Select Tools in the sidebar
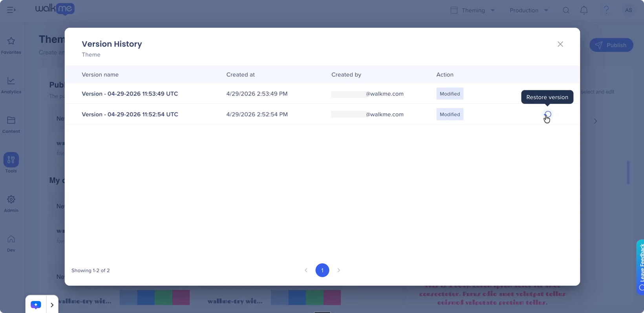Image resolution: width=644 pixels, height=313 pixels. tap(11, 163)
